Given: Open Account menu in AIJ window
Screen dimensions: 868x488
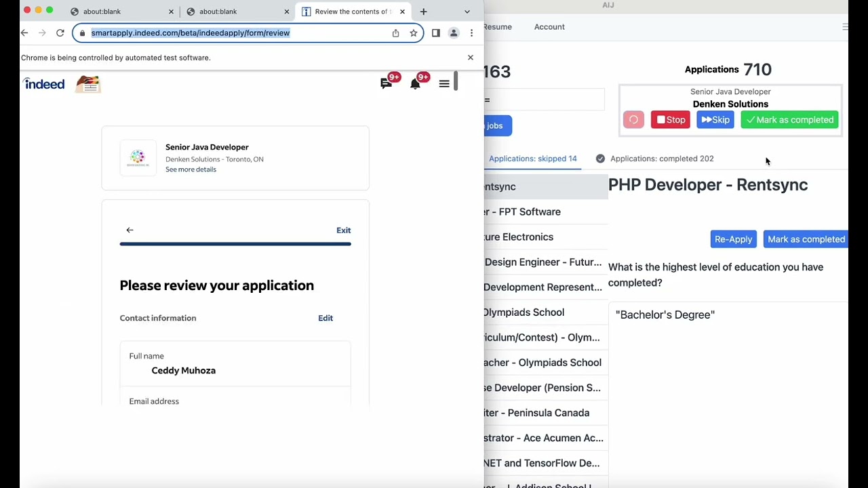Looking at the screenshot, I should (549, 27).
